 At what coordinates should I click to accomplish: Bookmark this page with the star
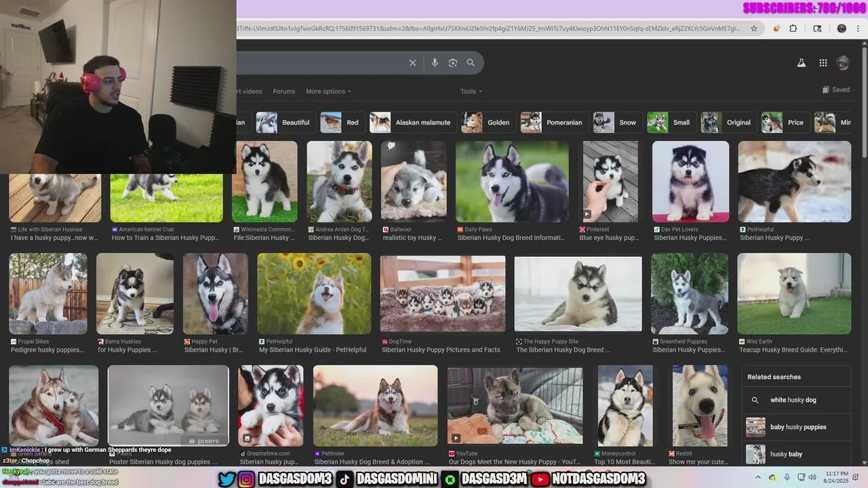coord(753,28)
